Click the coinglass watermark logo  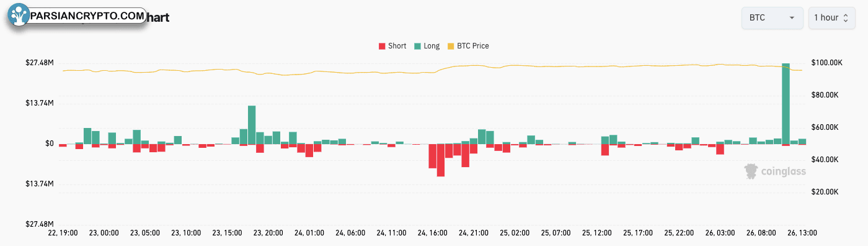[x=775, y=171]
